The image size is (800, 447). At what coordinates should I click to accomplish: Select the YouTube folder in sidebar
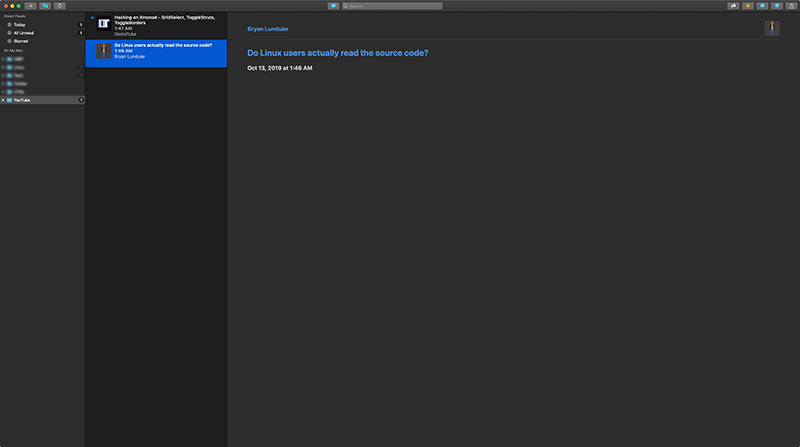pyautogui.click(x=22, y=100)
